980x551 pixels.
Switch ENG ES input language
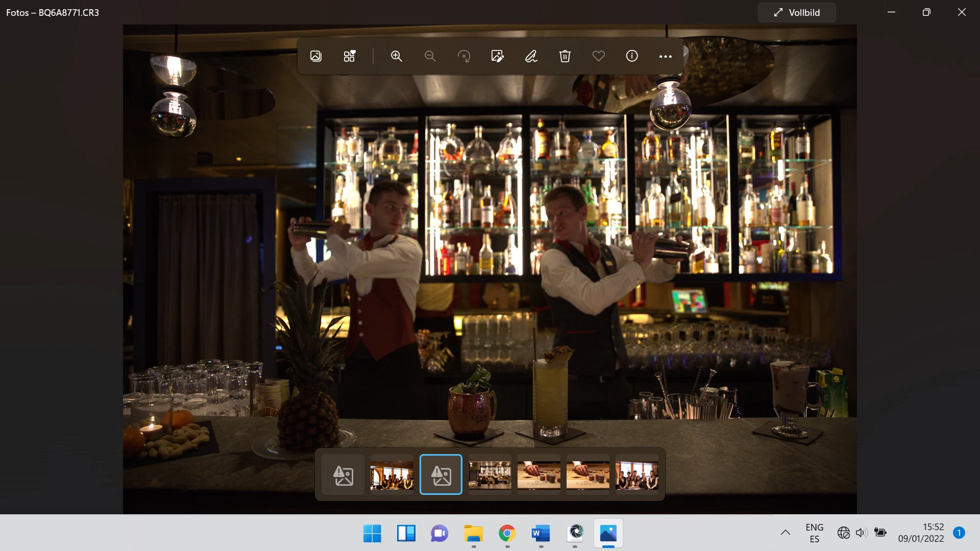click(814, 533)
